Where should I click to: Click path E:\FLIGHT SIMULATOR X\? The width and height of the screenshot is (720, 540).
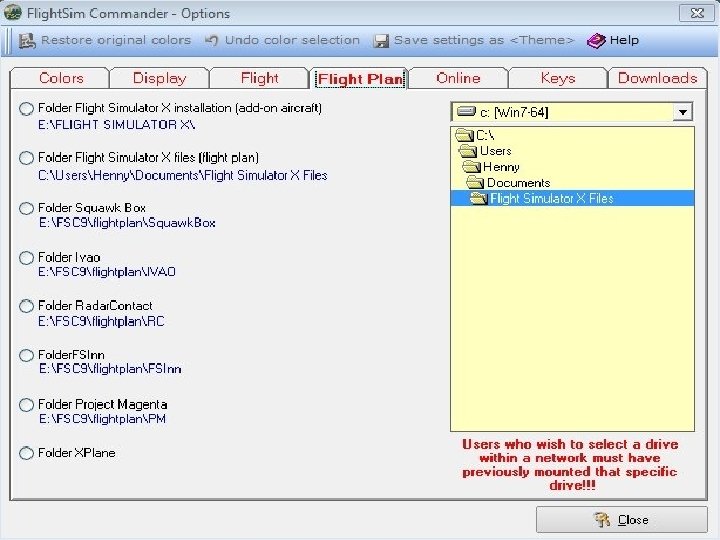click(117, 125)
